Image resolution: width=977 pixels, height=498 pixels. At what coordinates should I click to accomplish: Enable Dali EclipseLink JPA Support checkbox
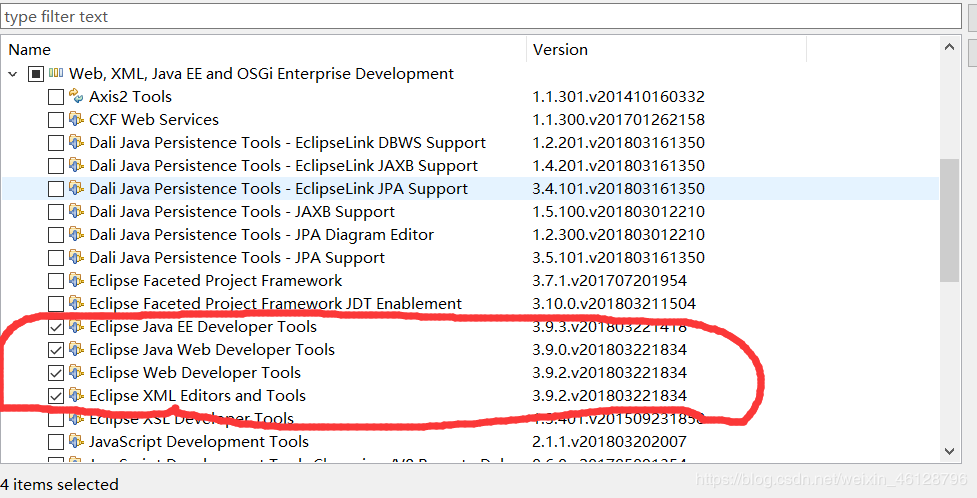(56, 189)
